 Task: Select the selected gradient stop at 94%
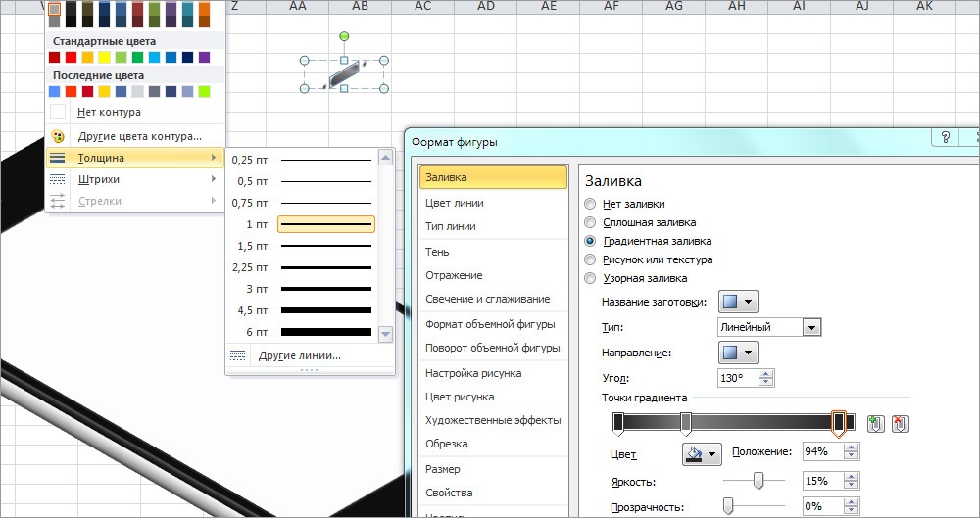(x=839, y=424)
